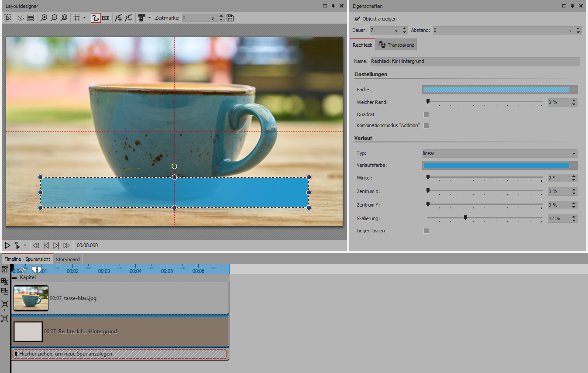Enable the 'Quadrat' checkbox

click(x=426, y=114)
